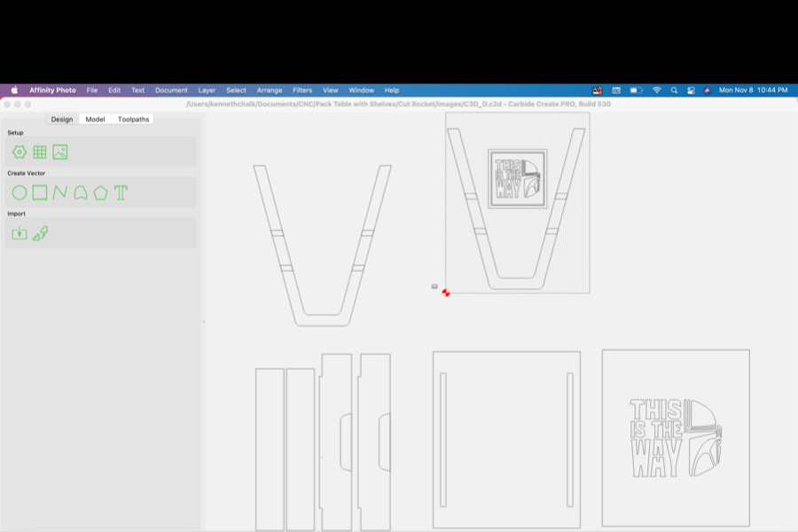This screenshot has height=532, width=798.
Task: Click the "Create Vector" section label
Action: coord(27,173)
